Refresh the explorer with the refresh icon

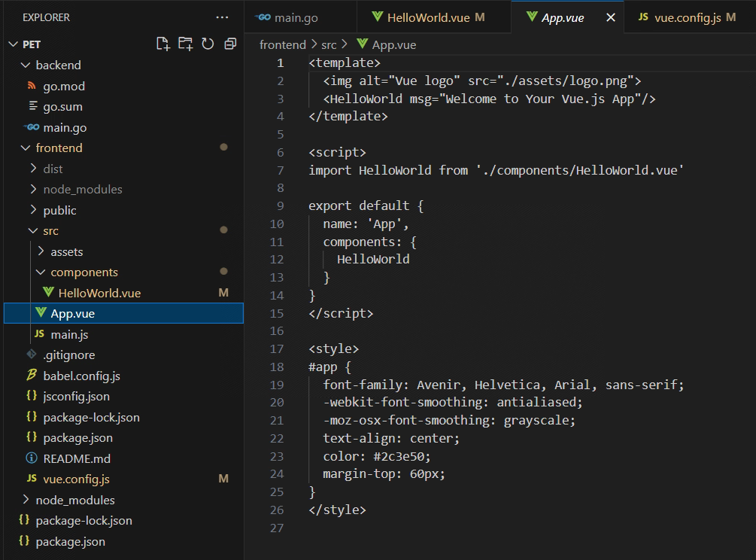(208, 44)
